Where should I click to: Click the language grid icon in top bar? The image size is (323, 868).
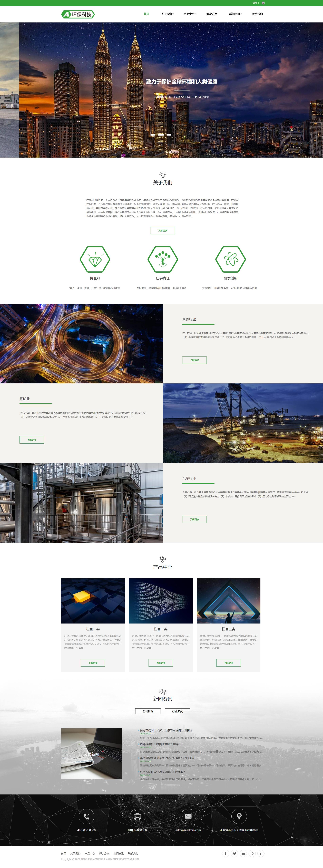point(263,3)
